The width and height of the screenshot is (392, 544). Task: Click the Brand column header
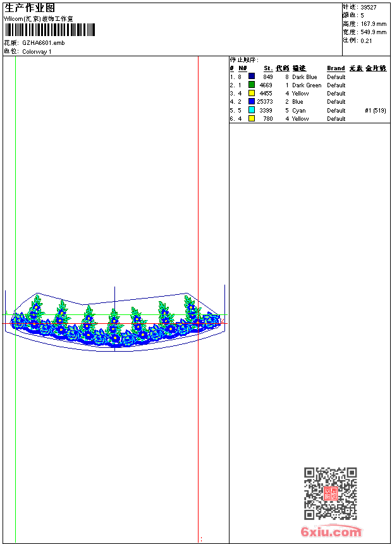[336, 68]
